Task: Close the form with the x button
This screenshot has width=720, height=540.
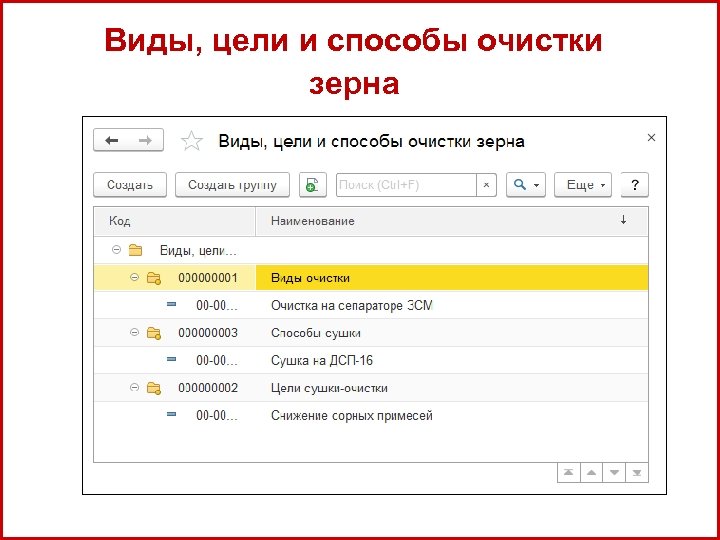Action: [x=651, y=137]
